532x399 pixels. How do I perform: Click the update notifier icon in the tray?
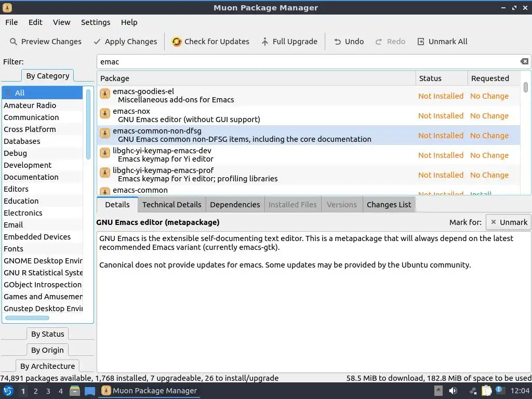(x=500, y=390)
